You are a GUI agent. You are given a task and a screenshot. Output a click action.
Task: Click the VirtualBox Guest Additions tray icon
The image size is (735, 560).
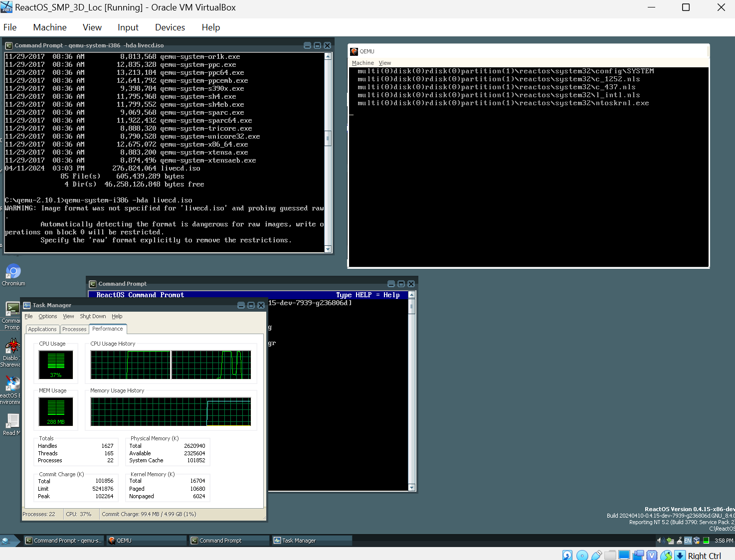point(697,541)
